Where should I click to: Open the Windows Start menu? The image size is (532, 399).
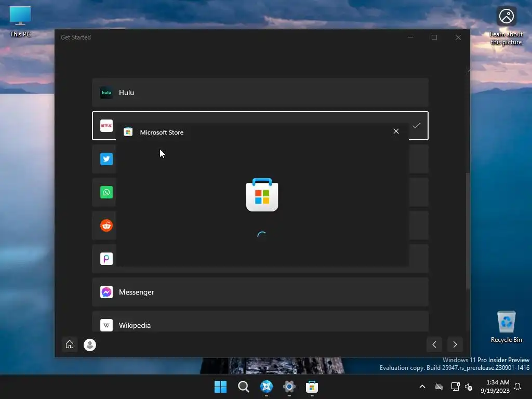tap(220, 387)
